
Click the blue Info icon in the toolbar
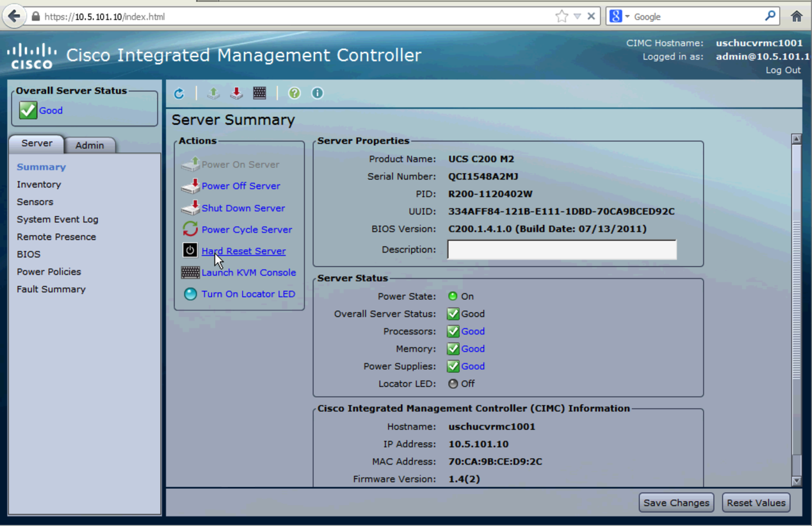(317, 94)
